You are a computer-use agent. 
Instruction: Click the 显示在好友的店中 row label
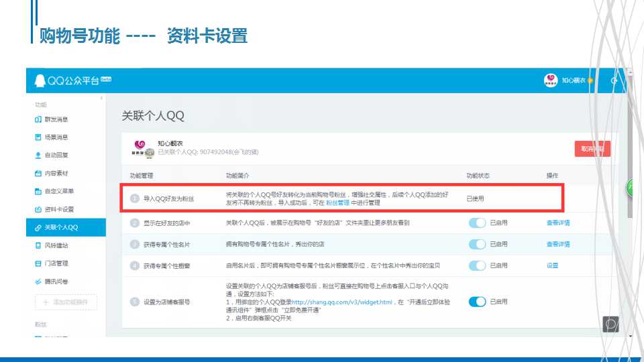click(167, 223)
